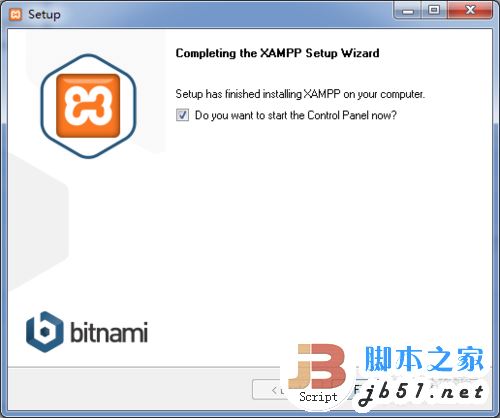Viewport: 500px width, 418px height.
Task: Click the Back button at the bottom
Action: [x=268, y=390]
